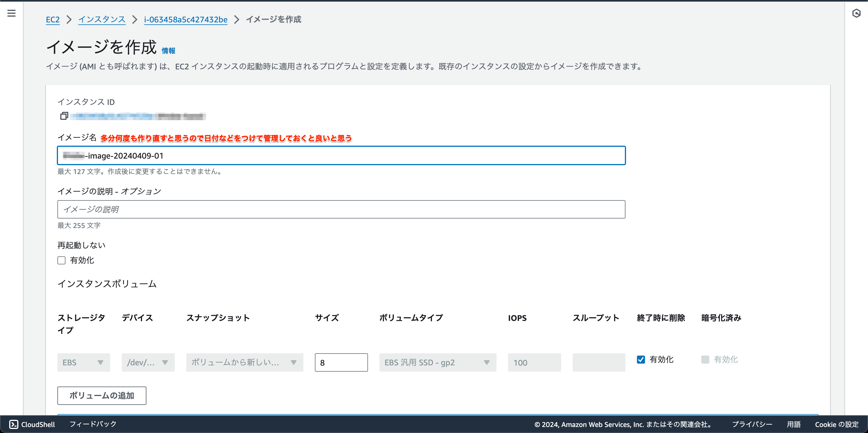Viewport: 868px width, 433px height.
Task: Click the イメージの説明 description field
Action: [341, 209]
